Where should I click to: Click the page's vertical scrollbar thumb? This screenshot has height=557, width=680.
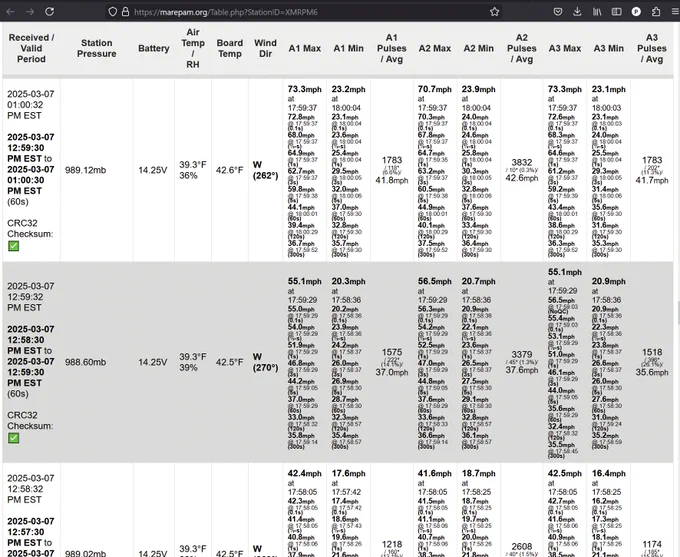click(x=678, y=313)
